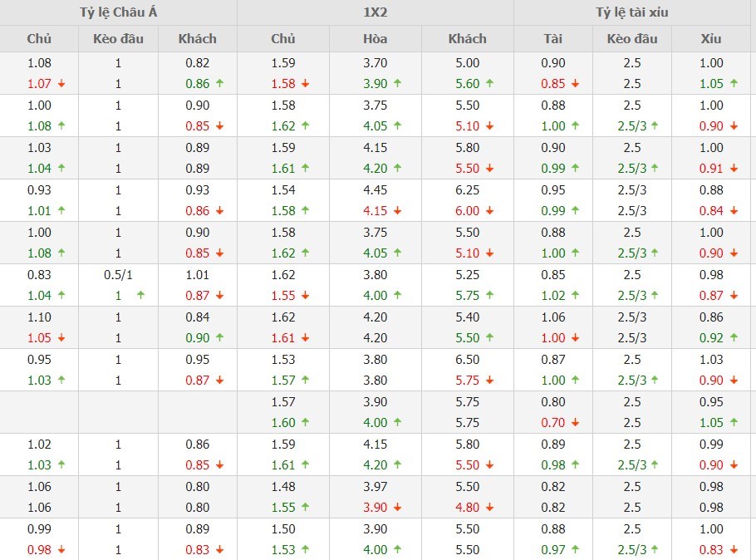Click the green up arrow beside 0.97
Viewport: 756px width, 560px height.
[574, 550]
